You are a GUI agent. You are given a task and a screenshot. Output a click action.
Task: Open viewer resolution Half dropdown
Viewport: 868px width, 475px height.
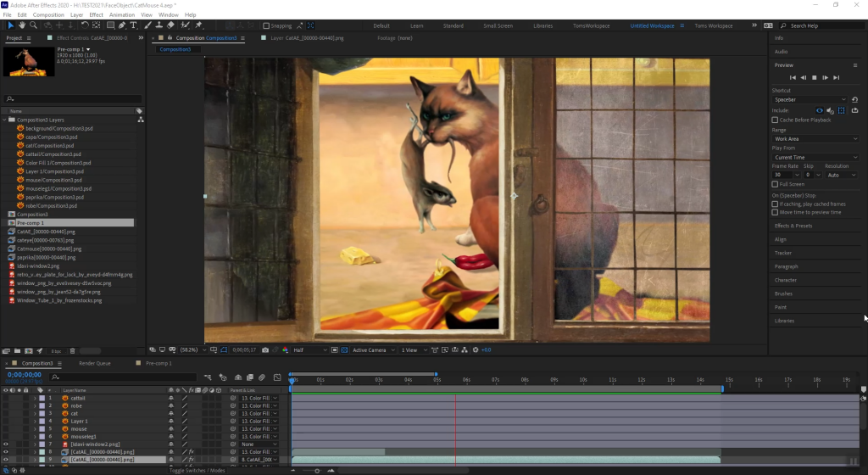310,349
